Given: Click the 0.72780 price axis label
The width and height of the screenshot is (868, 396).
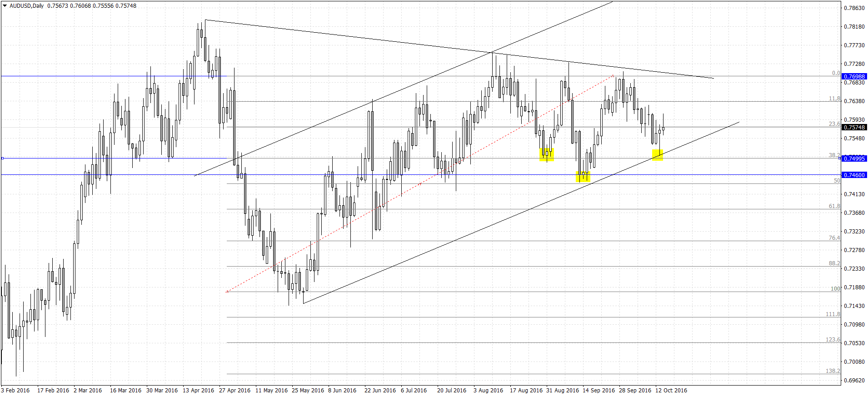Looking at the screenshot, I should [x=854, y=250].
